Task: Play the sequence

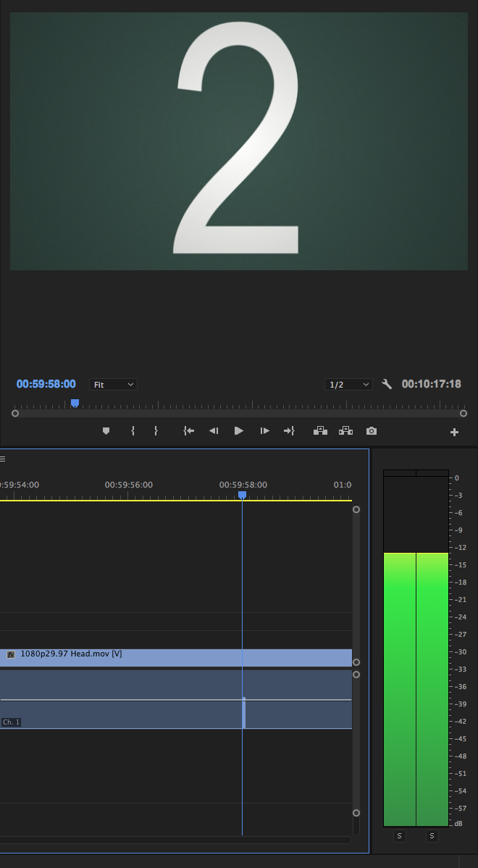Action: (x=239, y=430)
